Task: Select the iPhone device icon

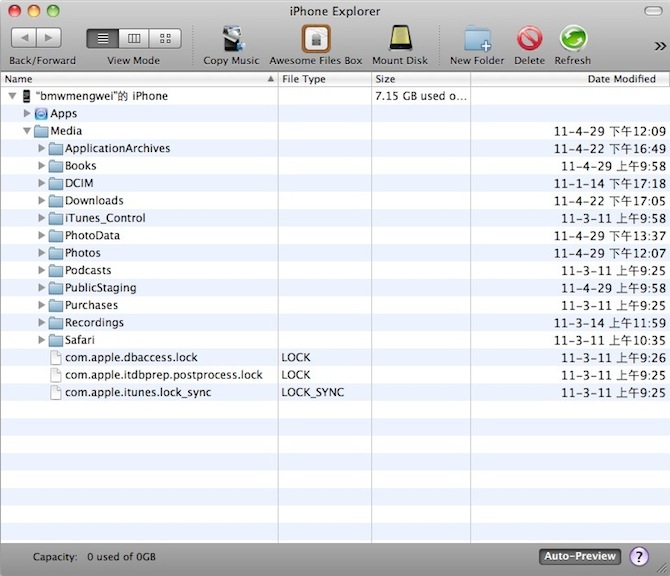Action: [26, 96]
